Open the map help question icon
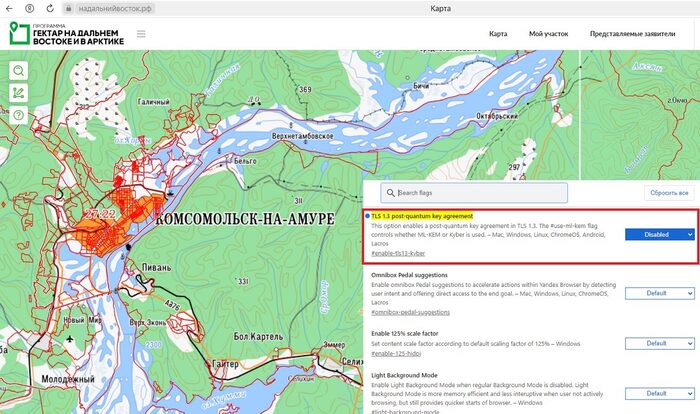This screenshot has width=700, height=414. (x=18, y=115)
